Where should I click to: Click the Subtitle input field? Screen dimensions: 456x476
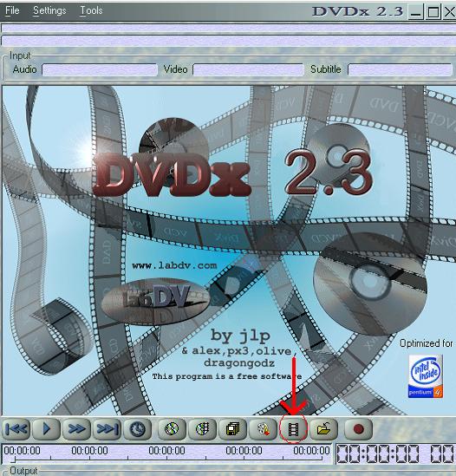400,70
